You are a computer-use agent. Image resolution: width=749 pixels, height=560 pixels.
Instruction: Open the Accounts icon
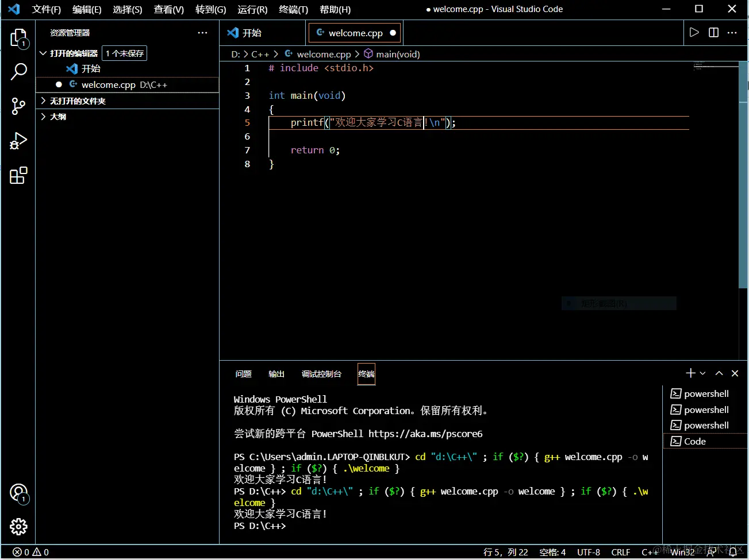point(18,492)
